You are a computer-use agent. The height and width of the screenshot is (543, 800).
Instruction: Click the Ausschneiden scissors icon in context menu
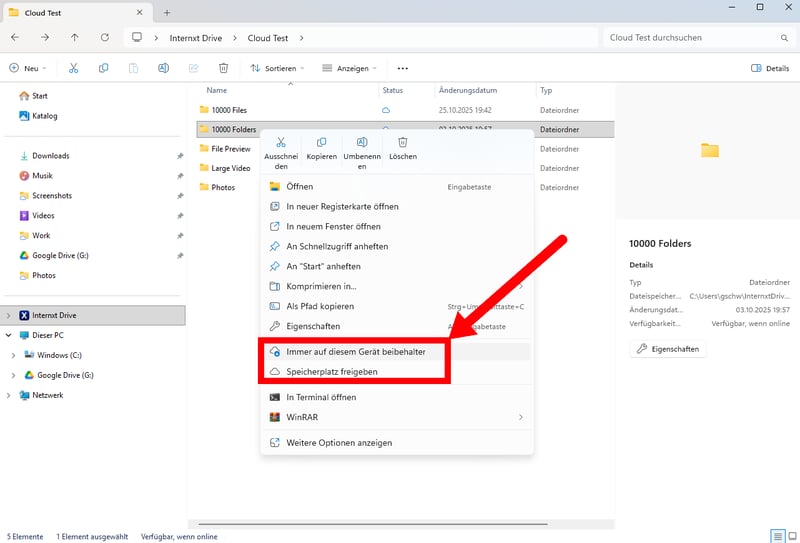[281, 143]
